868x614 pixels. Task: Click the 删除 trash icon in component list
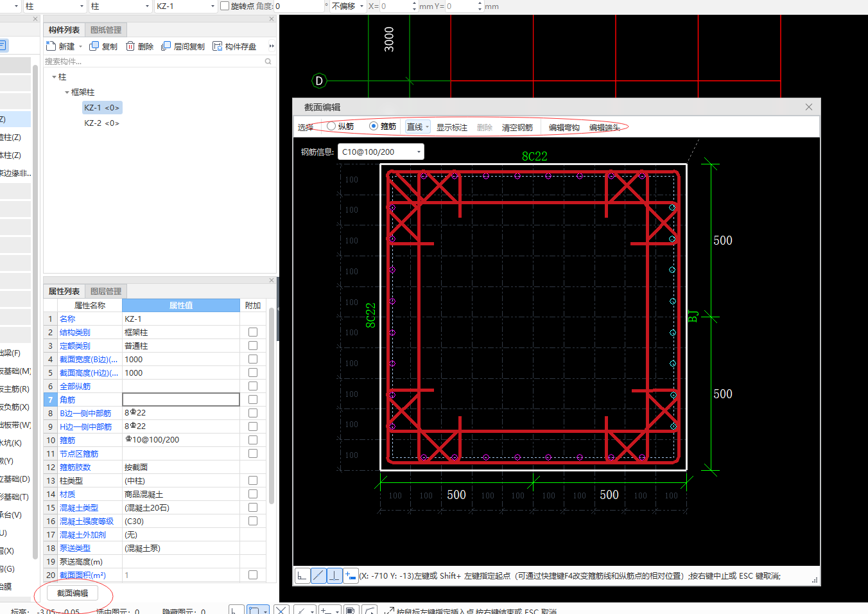click(130, 46)
